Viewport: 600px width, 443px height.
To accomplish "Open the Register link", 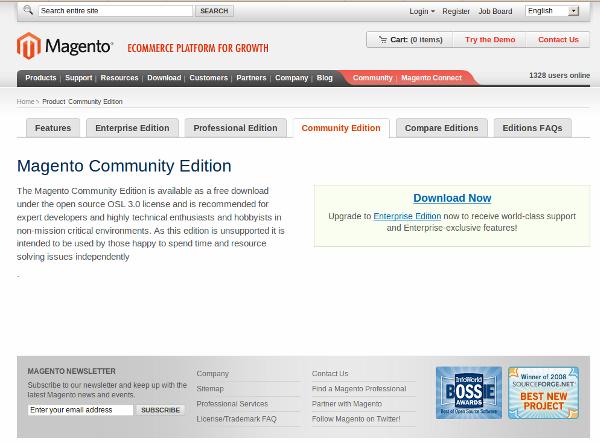I will (456, 11).
